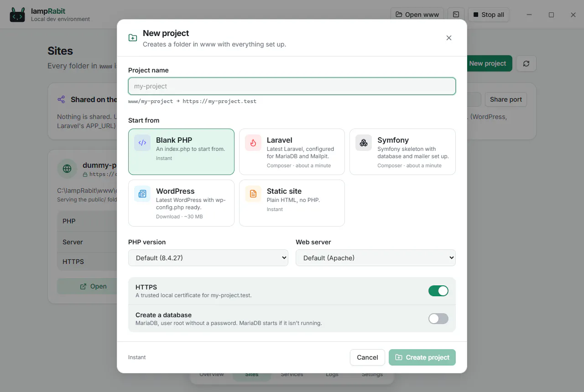Click the WordPress template icon
The height and width of the screenshot is (392, 584).
click(x=142, y=194)
